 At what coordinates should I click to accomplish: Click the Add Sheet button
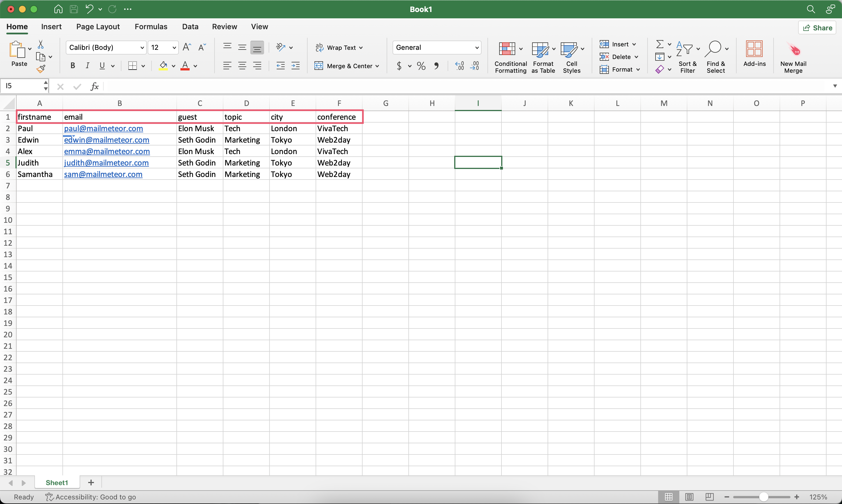pyautogui.click(x=91, y=483)
